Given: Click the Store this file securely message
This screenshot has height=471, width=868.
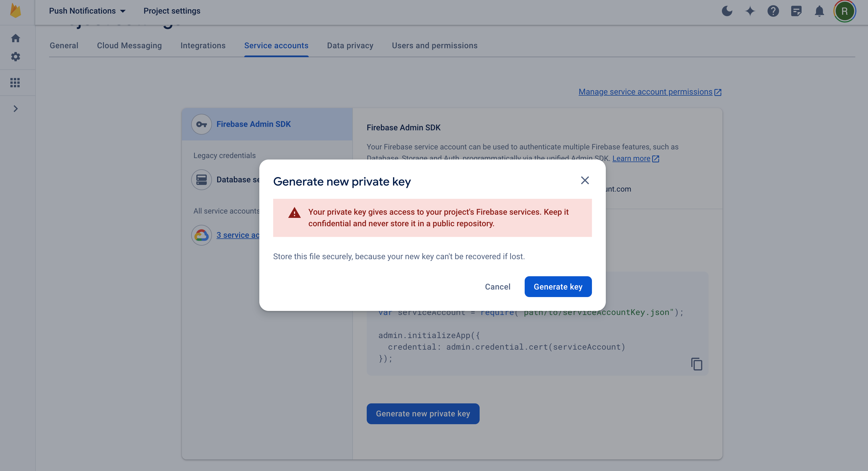Looking at the screenshot, I should coord(399,257).
